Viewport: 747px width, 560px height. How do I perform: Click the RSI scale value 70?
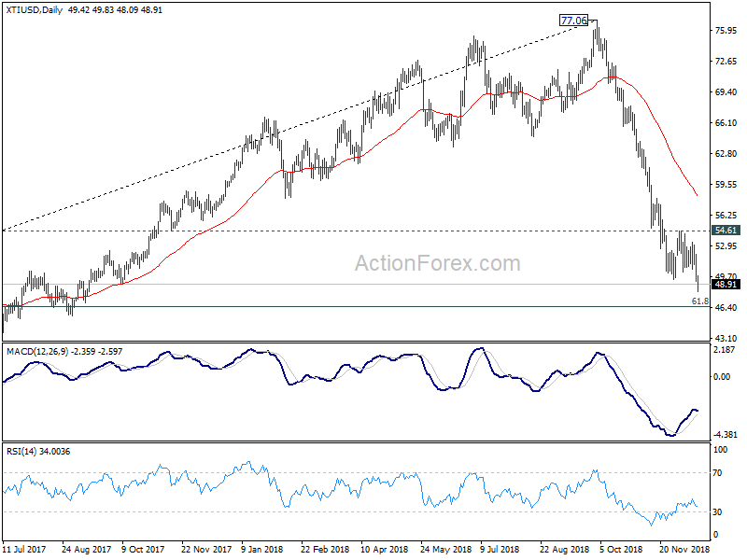pos(718,473)
